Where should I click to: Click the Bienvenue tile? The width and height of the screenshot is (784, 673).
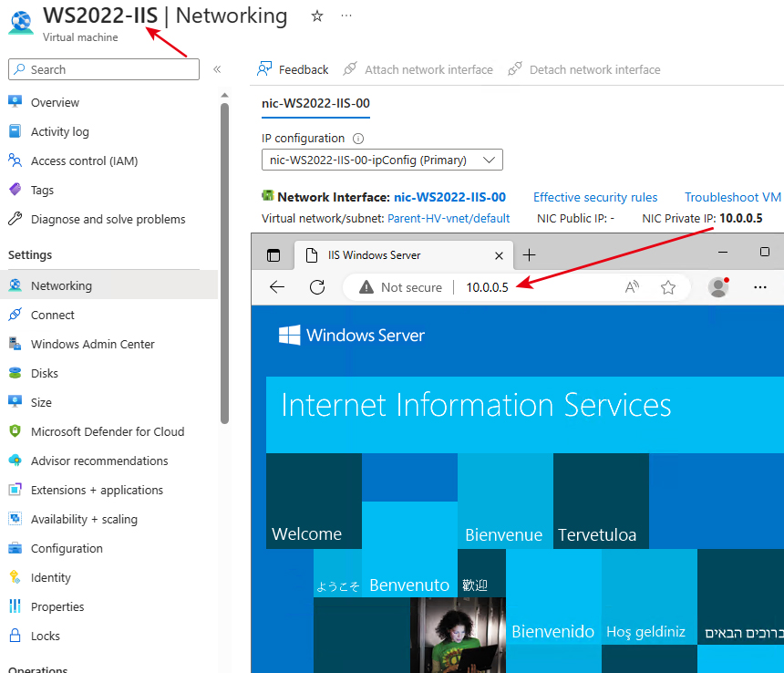coord(506,501)
